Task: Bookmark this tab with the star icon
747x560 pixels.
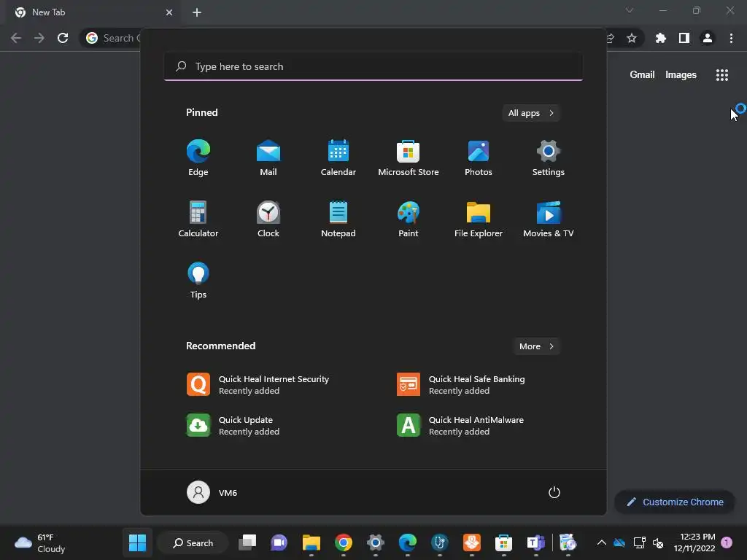Action: tap(632, 38)
